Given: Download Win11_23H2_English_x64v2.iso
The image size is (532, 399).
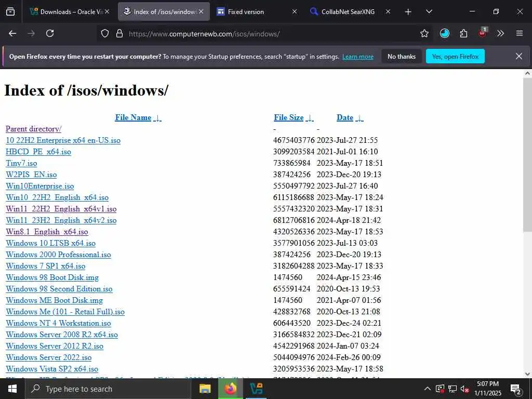Looking at the screenshot, I should [61, 220].
